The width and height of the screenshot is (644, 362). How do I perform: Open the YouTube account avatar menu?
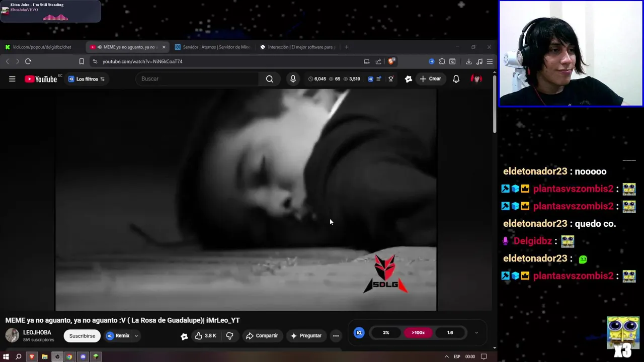pyautogui.click(x=476, y=79)
